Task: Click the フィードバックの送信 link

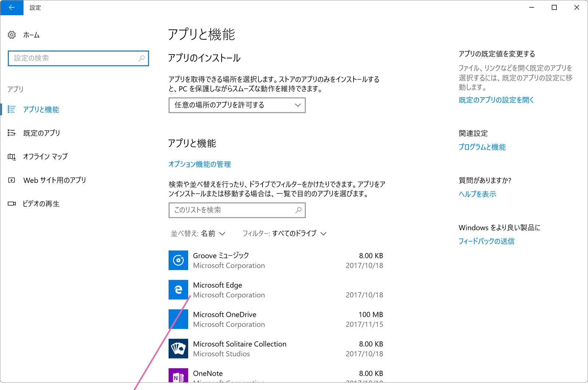Action: point(487,241)
